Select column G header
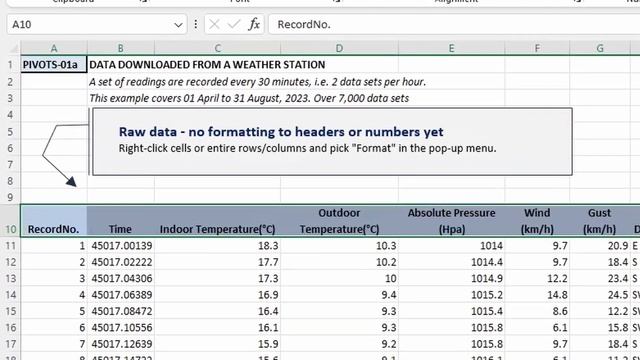 [600, 48]
